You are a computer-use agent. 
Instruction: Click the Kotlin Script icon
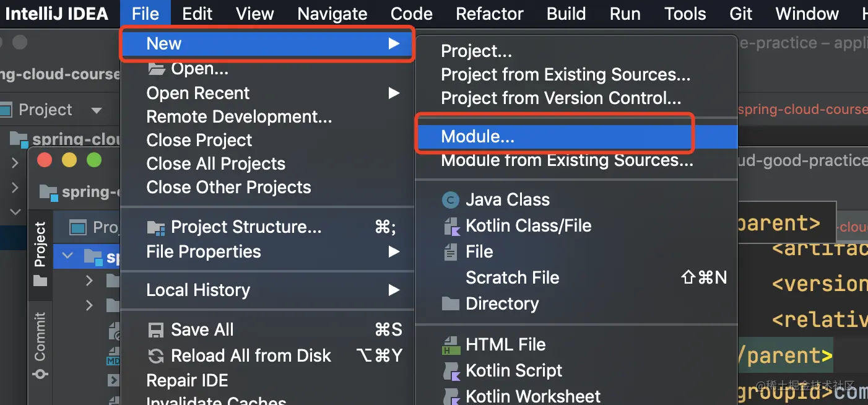pos(451,371)
